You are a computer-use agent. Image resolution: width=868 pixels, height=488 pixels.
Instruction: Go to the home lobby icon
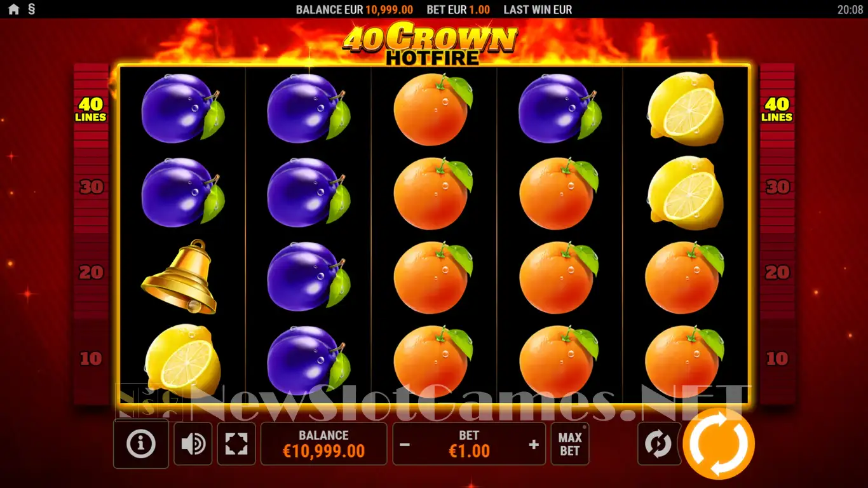pyautogui.click(x=13, y=10)
